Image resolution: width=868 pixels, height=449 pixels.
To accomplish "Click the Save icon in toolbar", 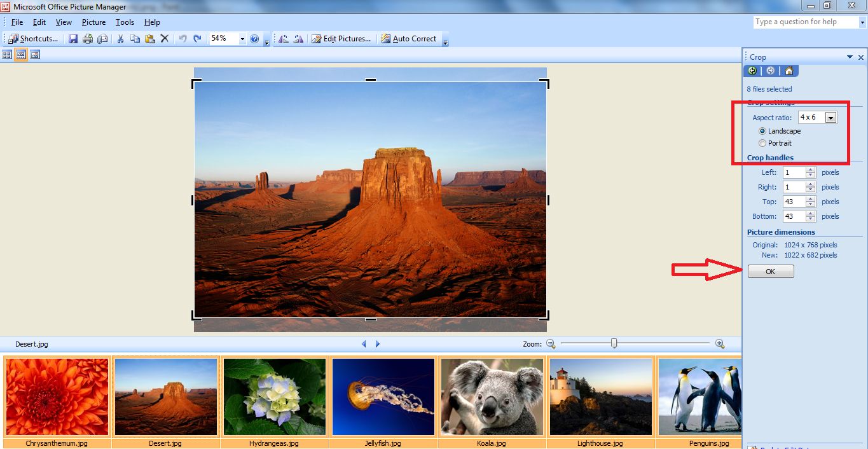I will coord(73,39).
